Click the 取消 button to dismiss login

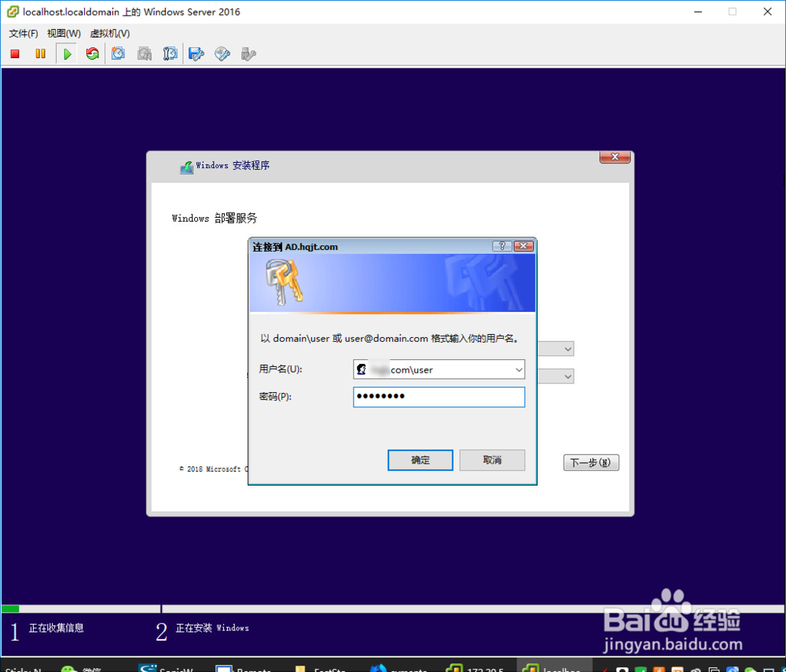pyautogui.click(x=492, y=460)
